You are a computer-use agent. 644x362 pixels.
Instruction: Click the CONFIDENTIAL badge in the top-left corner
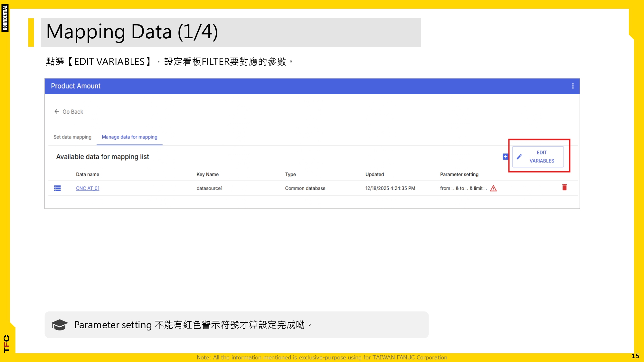coord(5,18)
